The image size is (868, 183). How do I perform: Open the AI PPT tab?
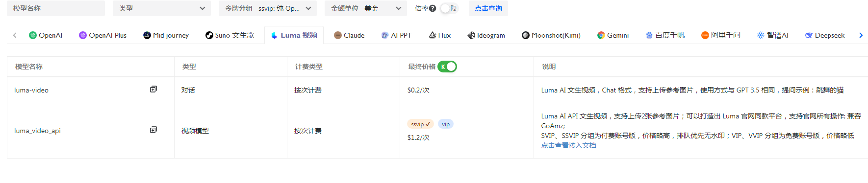click(396, 35)
